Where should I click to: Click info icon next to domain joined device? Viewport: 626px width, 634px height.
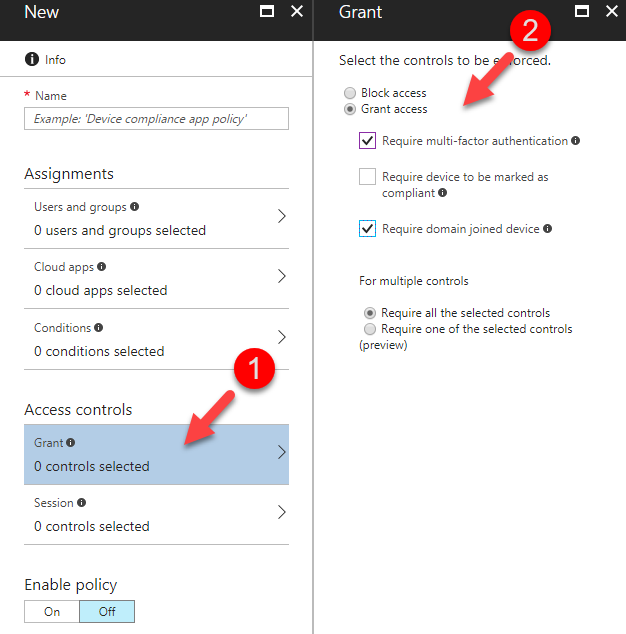pyautogui.click(x=548, y=228)
